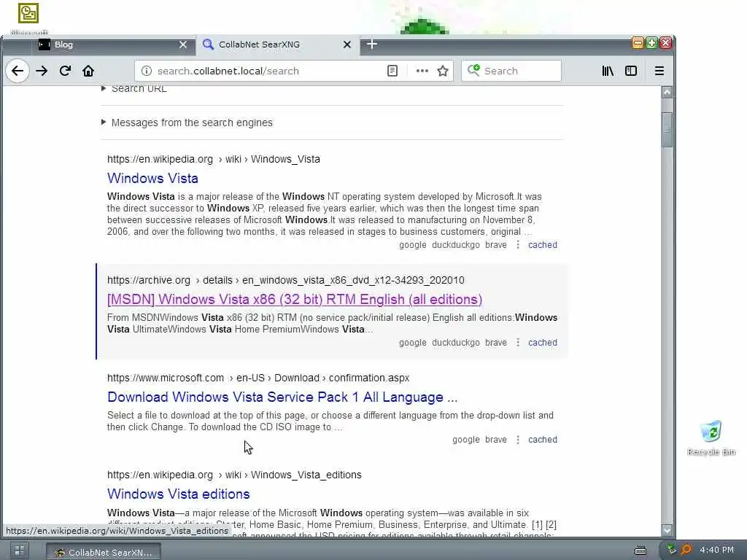Open a new browser tab
The width and height of the screenshot is (747, 560).
click(x=372, y=44)
